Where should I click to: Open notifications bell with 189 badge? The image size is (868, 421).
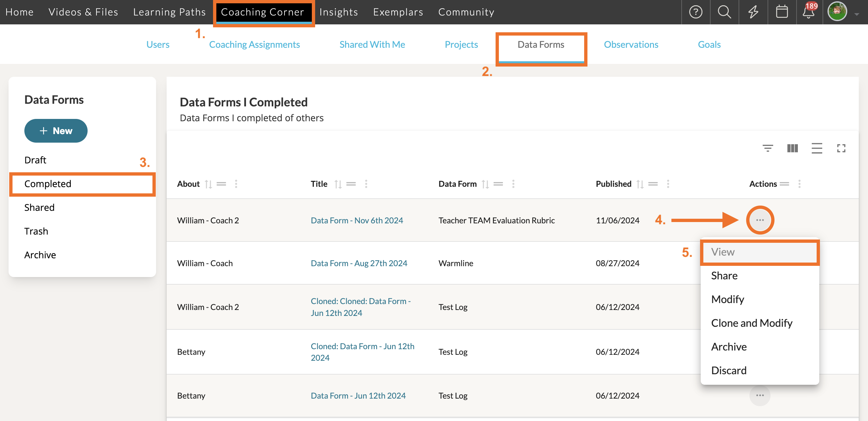point(809,12)
